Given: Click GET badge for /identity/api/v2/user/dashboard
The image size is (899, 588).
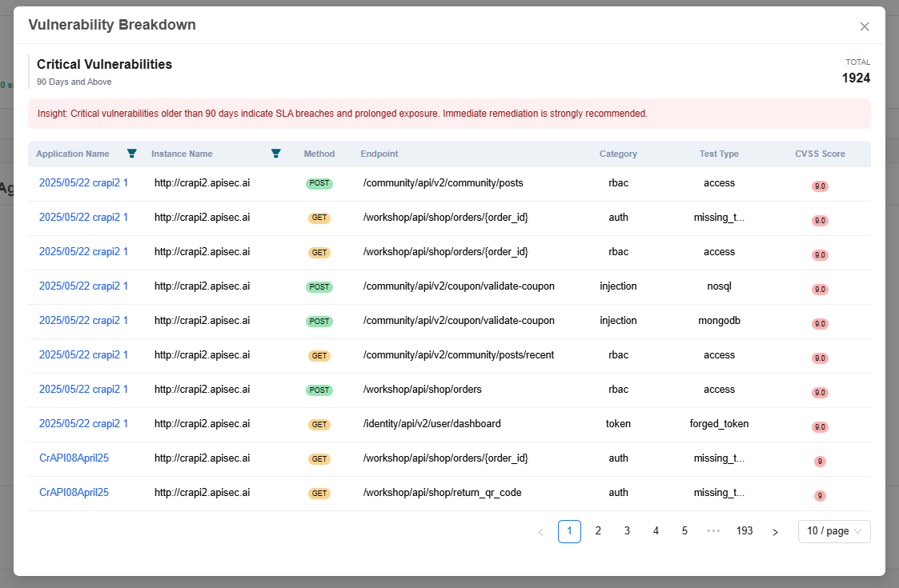Looking at the screenshot, I should [x=319, y=425].
